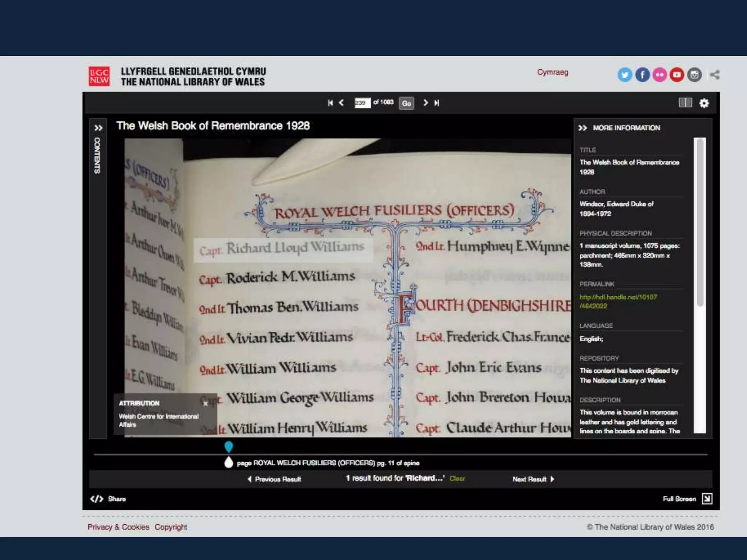This screenshot has height=560, width=747.
Task: Collapse the More Information panel
Action: [582, 128]
